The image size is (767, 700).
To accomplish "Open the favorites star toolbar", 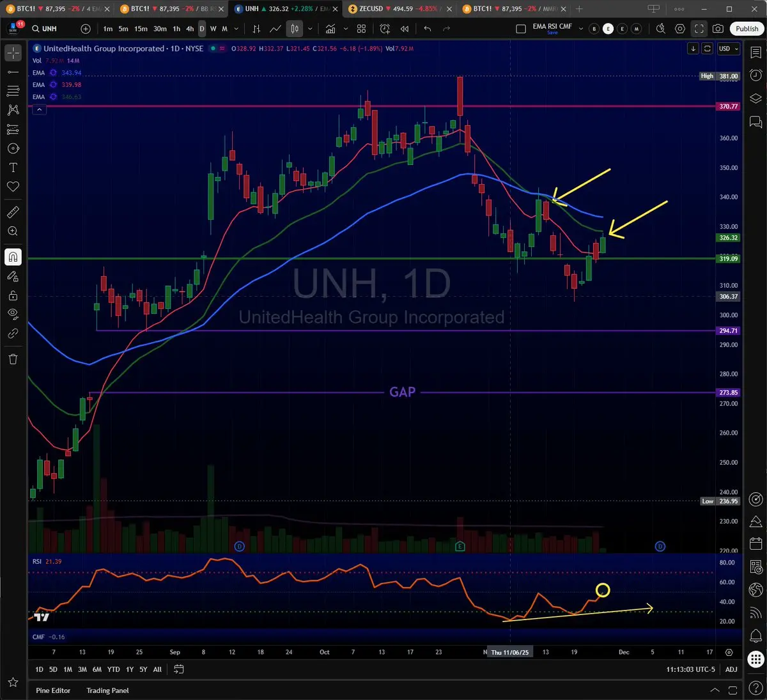I will pos(13,683).
